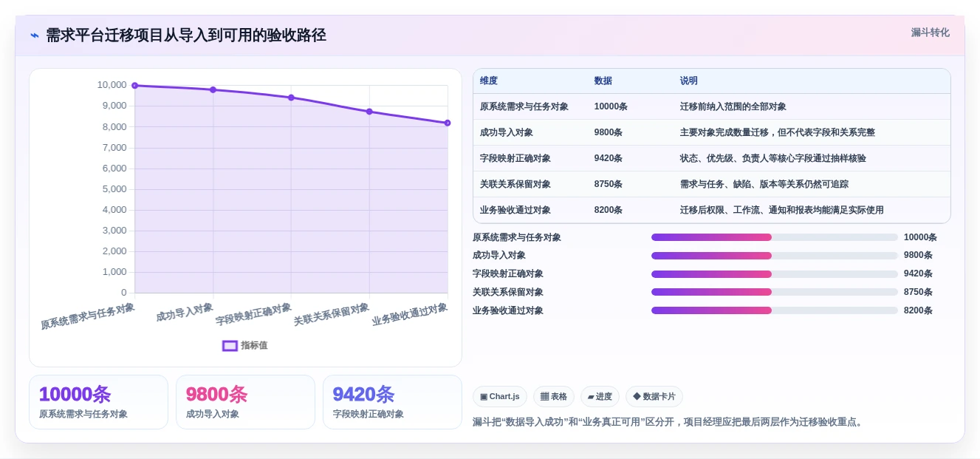This screenshot has height=459, width=980.
Task: Click the 维度 column header
Action: click(489, 81)
